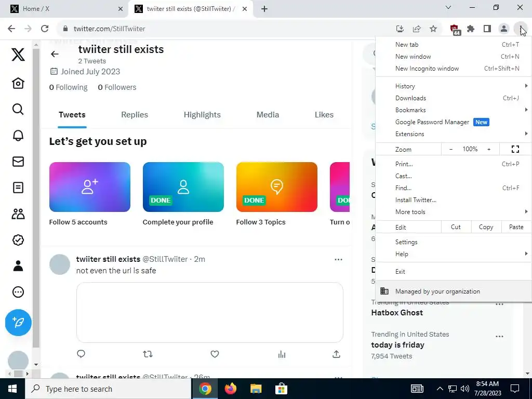Viewport: 532px width, 399px height.
Task: Open the 0 Following link
Action: pyautogui.click(x=68, y=87)
